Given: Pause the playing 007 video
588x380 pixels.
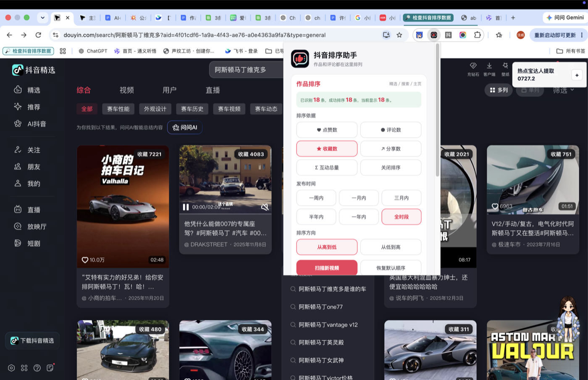Looking at the screenshot, I should (x=186, y=207).
